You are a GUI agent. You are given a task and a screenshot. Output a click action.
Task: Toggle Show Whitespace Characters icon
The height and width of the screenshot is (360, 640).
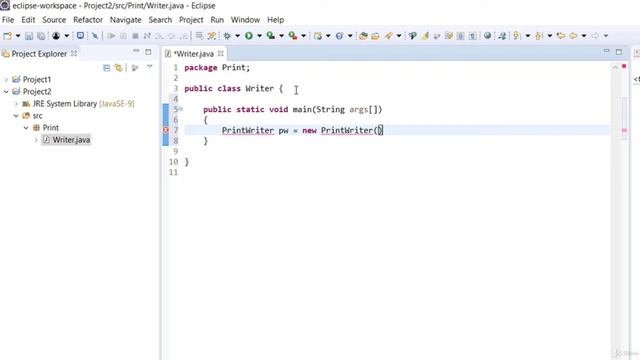[473, 36]
